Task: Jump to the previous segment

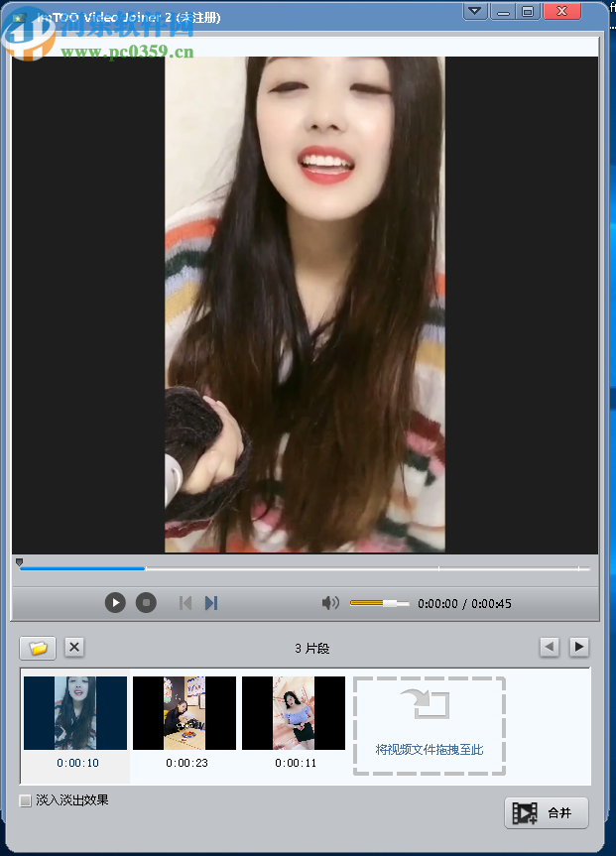Action: (x=185, y=603)
